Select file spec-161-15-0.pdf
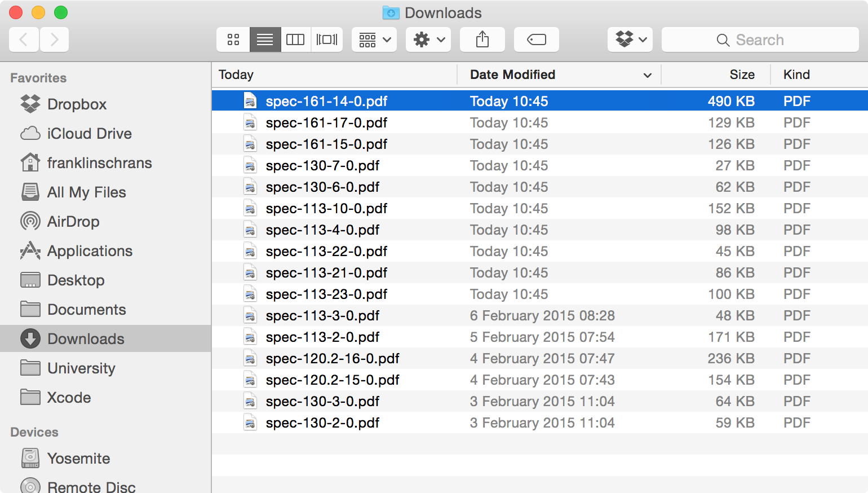This screenshot has height=493, width=868. coord(540,144)
